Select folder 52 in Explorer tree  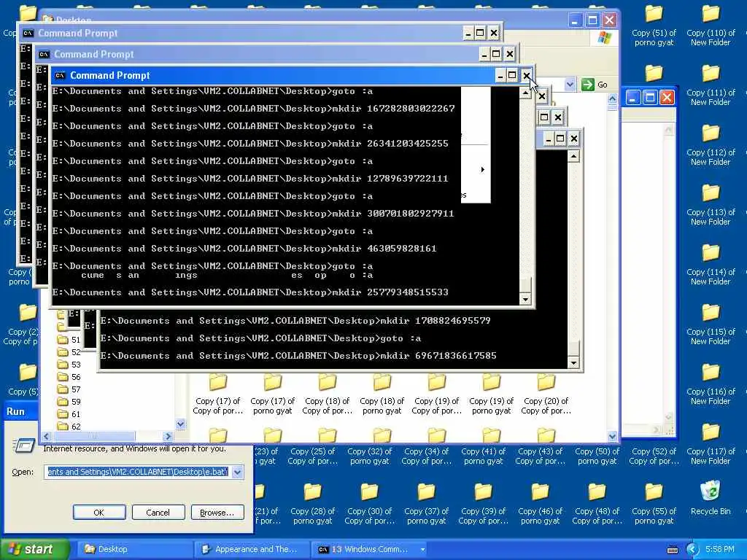[x=69, y=352]
